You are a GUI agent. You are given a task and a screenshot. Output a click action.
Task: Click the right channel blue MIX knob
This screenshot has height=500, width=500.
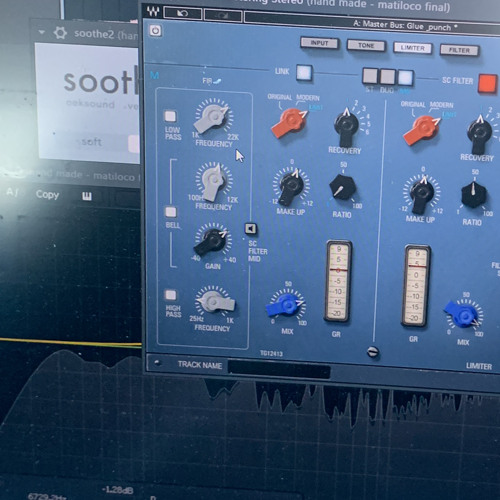(464, 315)
